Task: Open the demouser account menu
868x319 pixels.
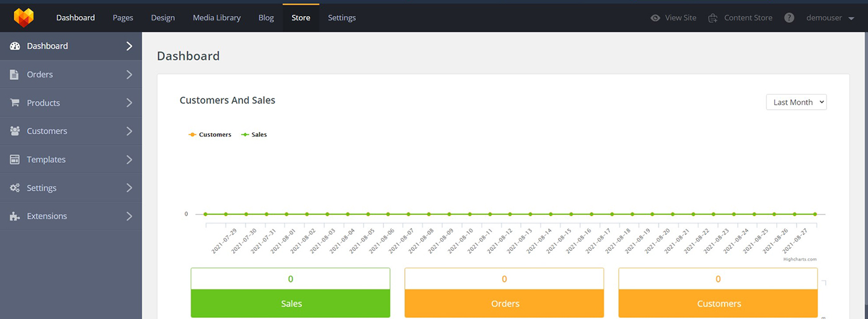Action: pyautogui.click(x=830, y=18)
